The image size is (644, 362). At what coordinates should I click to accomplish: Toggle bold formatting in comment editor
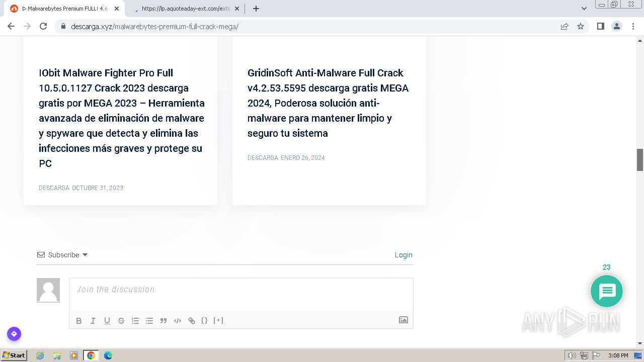coord(79,321)
